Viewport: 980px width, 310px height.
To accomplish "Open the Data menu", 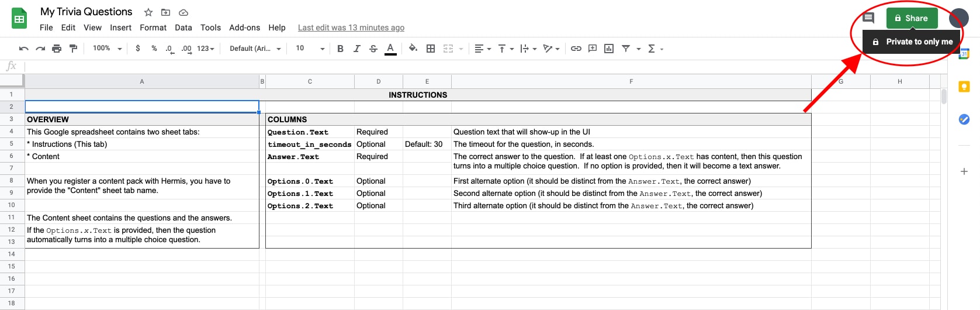I will 183,27.
